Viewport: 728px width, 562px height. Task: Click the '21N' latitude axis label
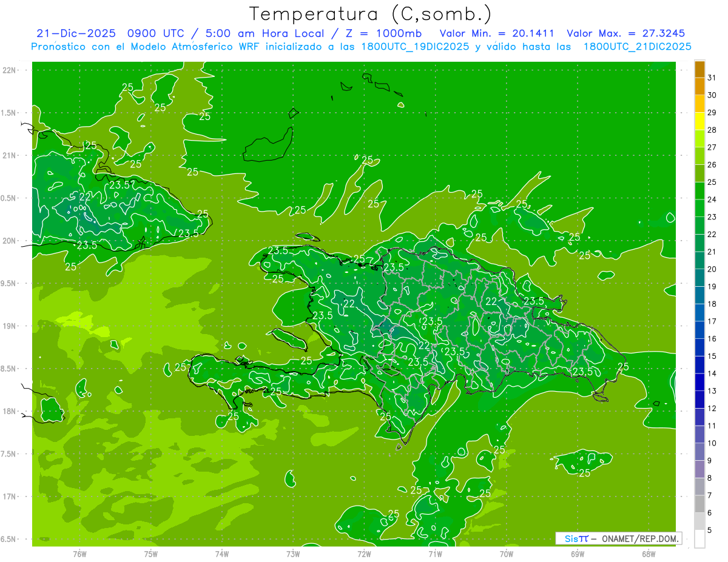[x=10, y=155]
